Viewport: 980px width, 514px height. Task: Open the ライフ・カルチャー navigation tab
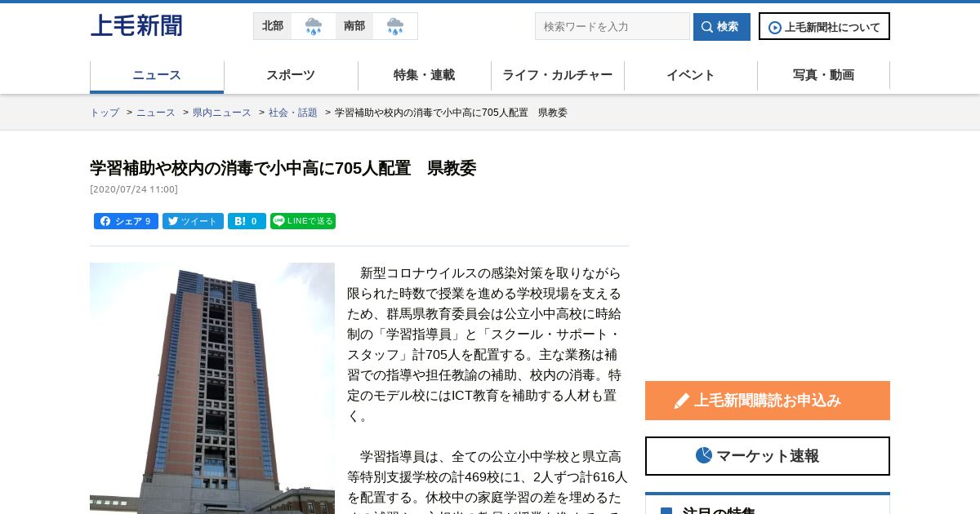(x=558, y=76)
